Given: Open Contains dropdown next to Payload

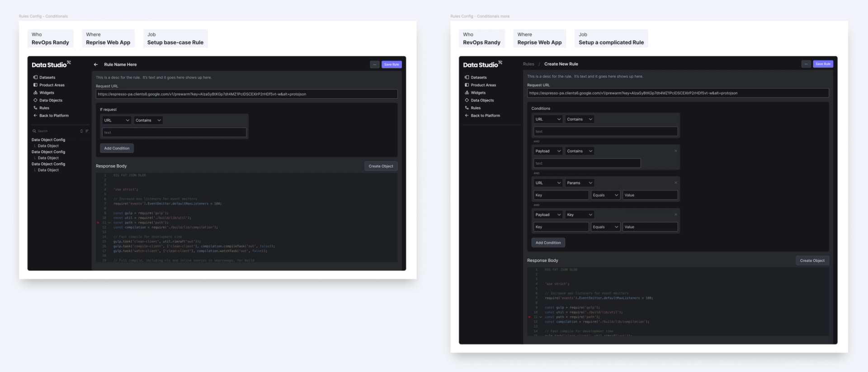Looking at the screenshot, I should point(580,151).
